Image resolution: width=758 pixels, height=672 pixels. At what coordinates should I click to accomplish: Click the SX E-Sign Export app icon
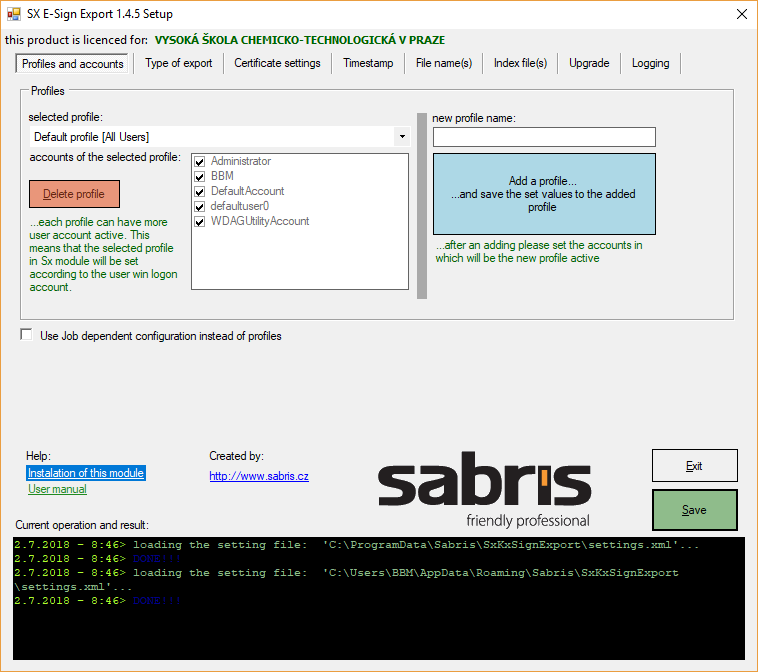tap(14, 15)
